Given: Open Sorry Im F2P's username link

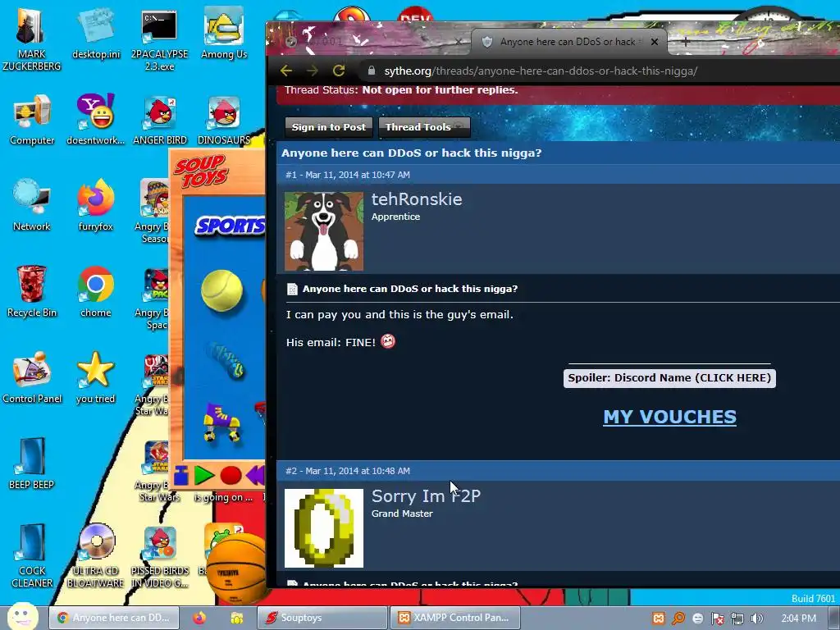Looking at the screenshot, I should [426, 496].
